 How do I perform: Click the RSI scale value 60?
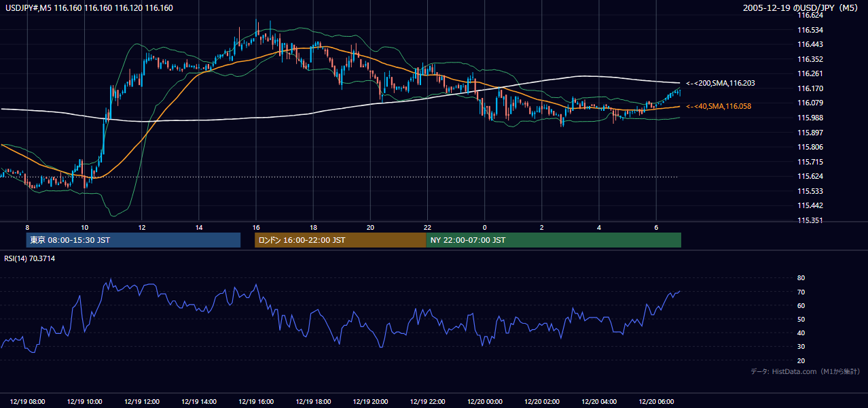(801, 305)
